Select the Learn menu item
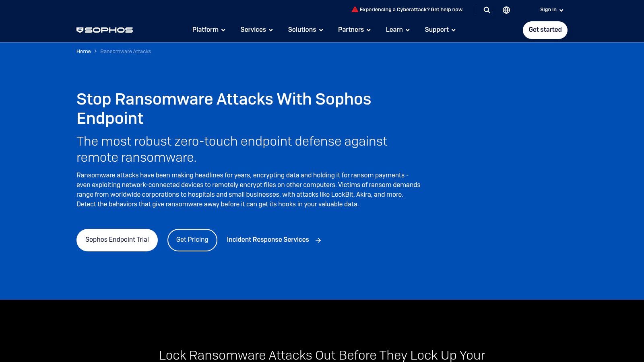Screen dimensions: 644x362 click(x=397, y=30)
